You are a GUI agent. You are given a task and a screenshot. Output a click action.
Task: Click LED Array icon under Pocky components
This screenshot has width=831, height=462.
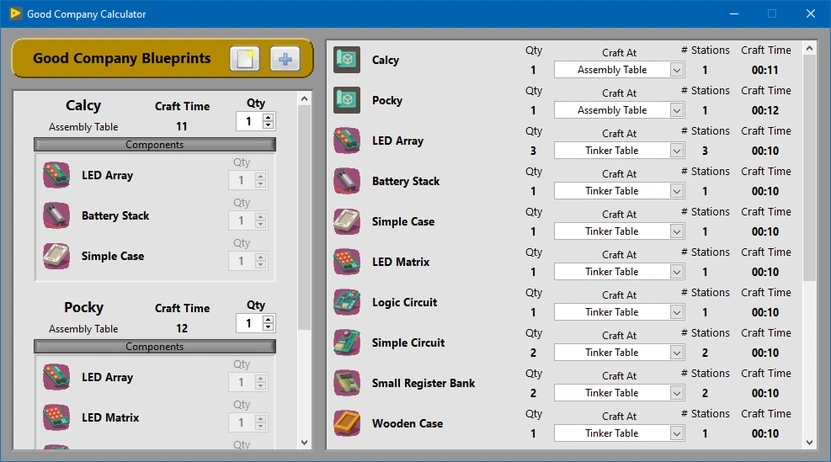(56, 377)
